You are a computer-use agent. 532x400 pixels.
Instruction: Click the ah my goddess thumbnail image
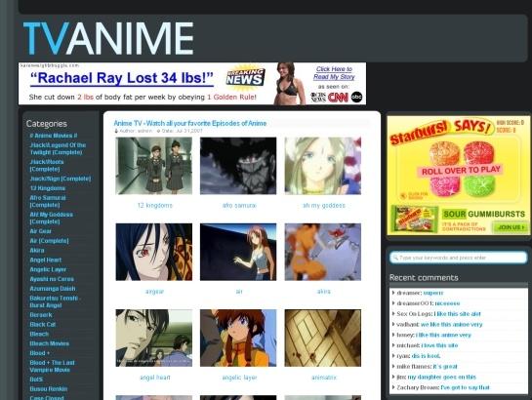323,166
